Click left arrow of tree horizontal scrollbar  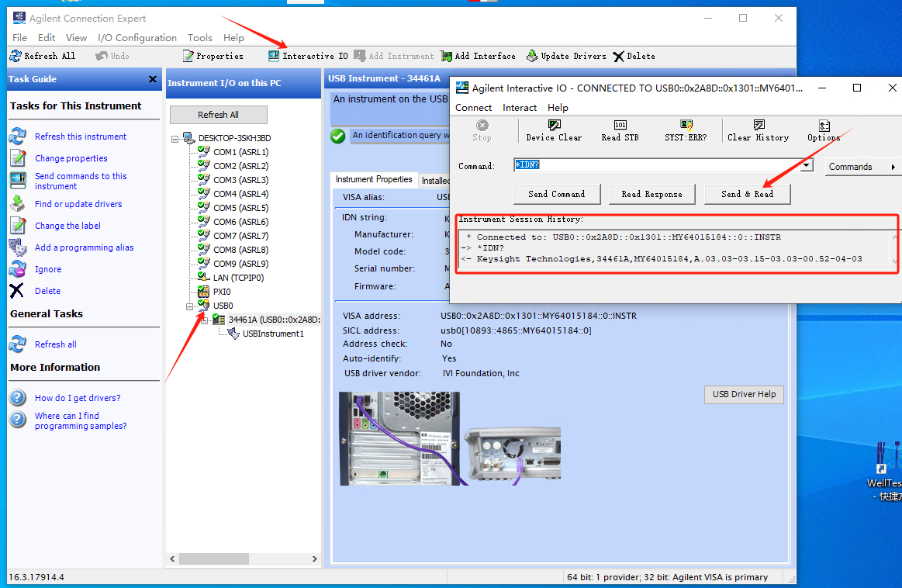click(x=172, y=559)
